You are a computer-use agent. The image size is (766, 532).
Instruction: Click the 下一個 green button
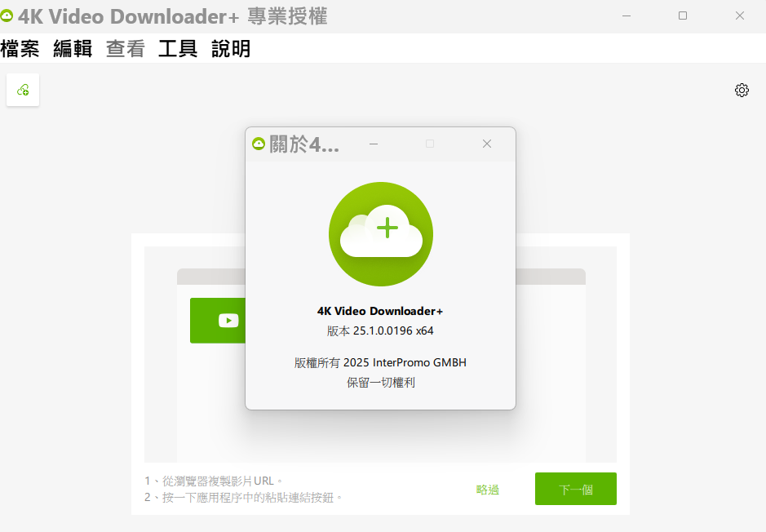click(575, 489)
